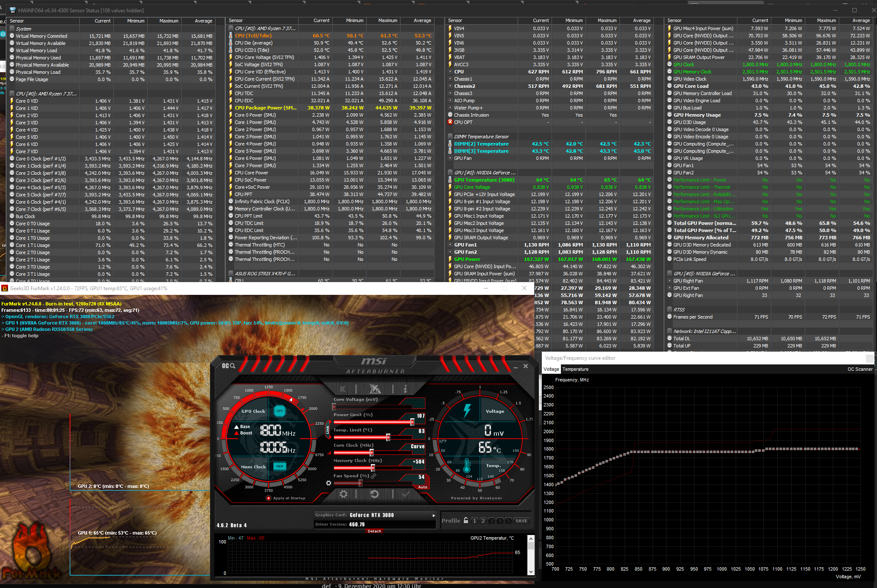Switch to the Temperature tab in curve editor
877x588 pixels.
pos(575,369)
